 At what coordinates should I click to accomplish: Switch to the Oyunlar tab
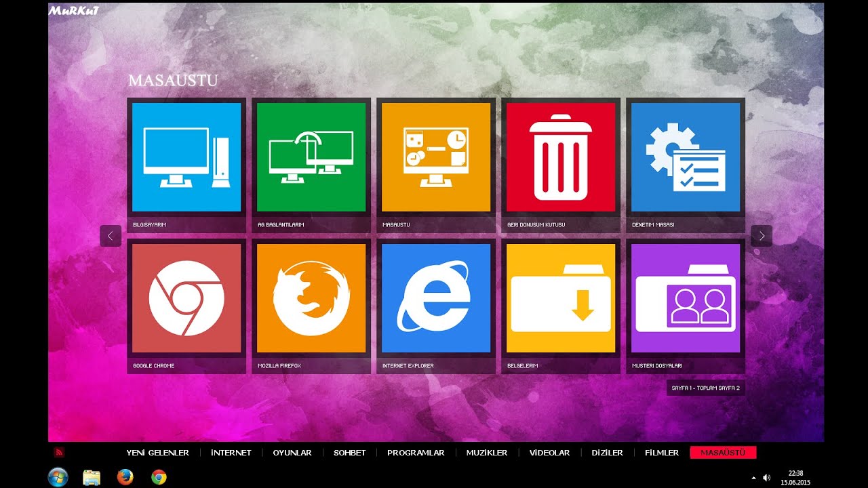pyautogui.click(x=292, y=453)
